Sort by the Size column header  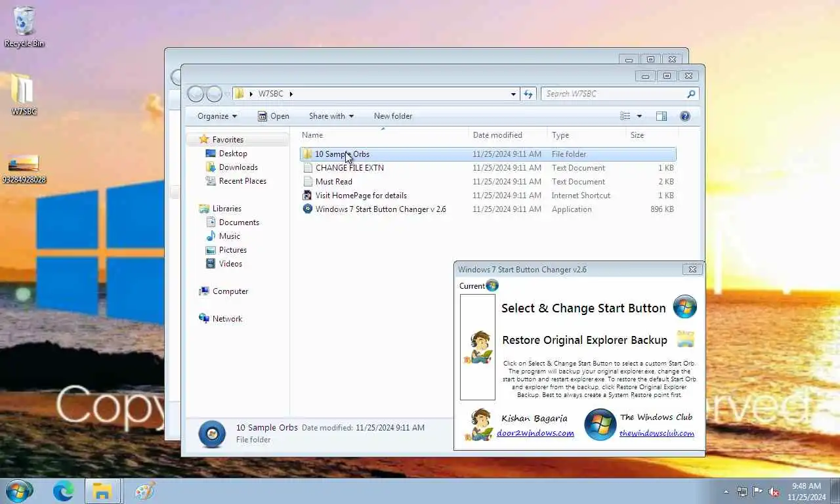[652, 135]
